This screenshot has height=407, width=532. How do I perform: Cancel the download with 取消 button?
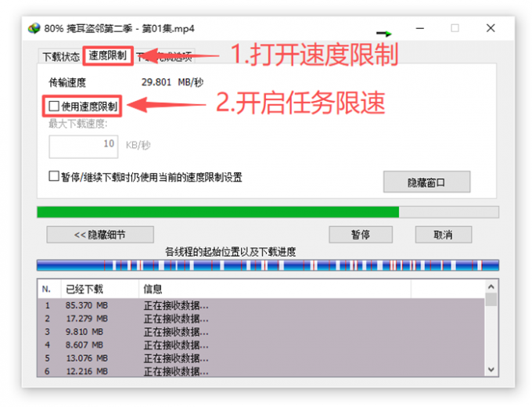click(x=443, y=235)
